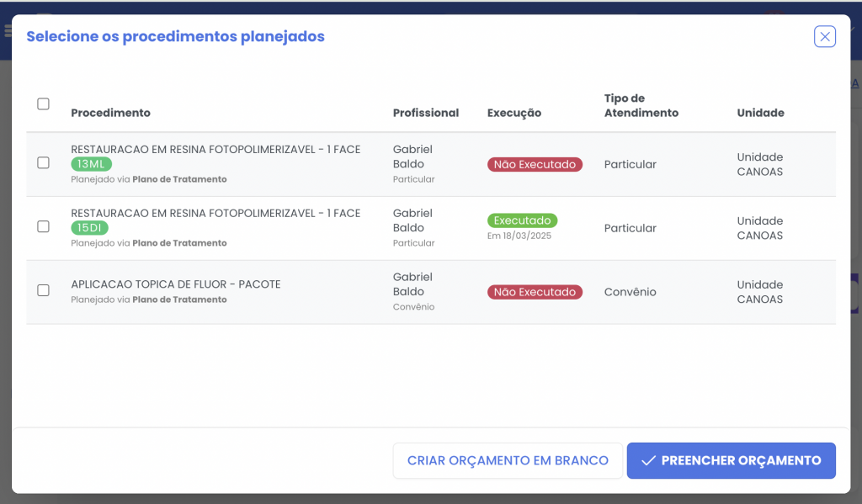The image size is (862, 504).
Task: Click the Execução column header
Action: [x=513, y=113]
